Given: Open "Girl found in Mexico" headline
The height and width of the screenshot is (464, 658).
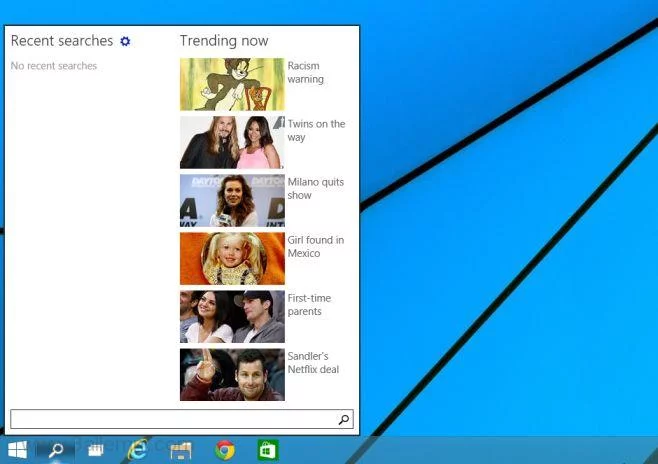Looking at the screenshot, I should click(315, 247).
